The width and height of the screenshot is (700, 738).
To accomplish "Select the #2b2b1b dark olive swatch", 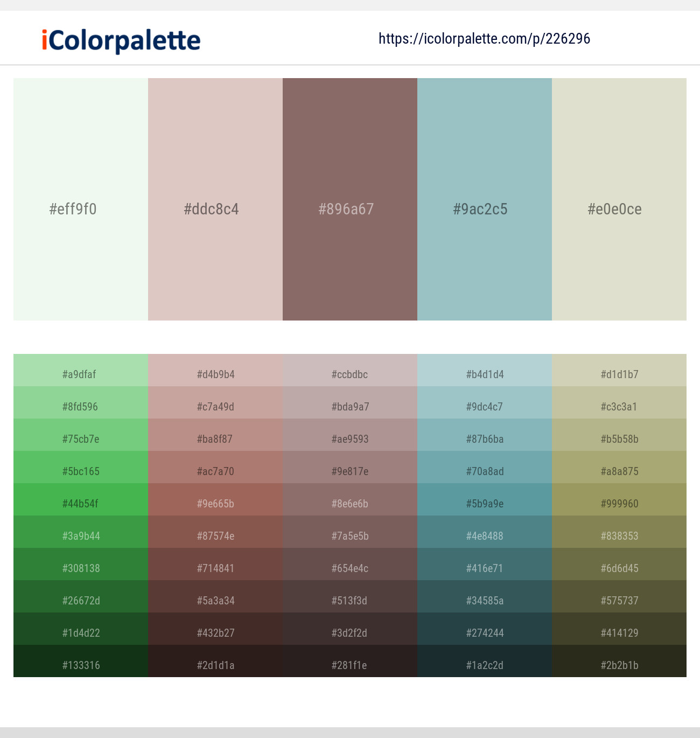I will 619,665.
